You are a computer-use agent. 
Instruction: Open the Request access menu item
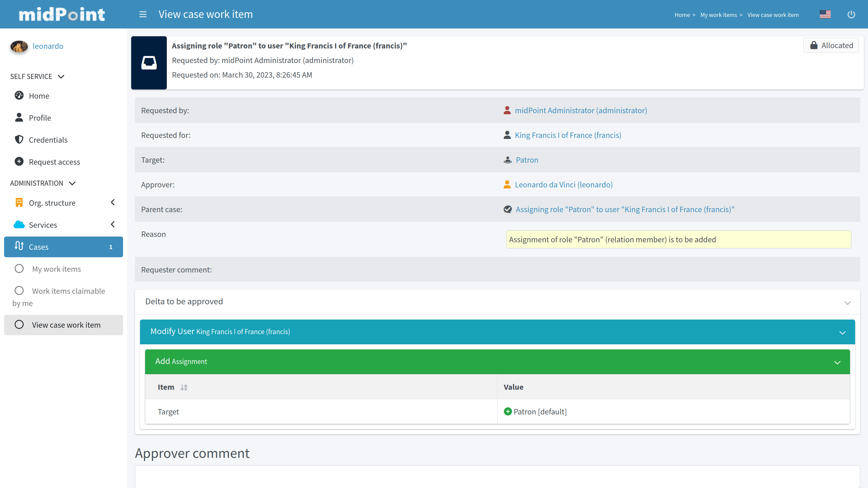pyautogui.click(x=63, y=162)
